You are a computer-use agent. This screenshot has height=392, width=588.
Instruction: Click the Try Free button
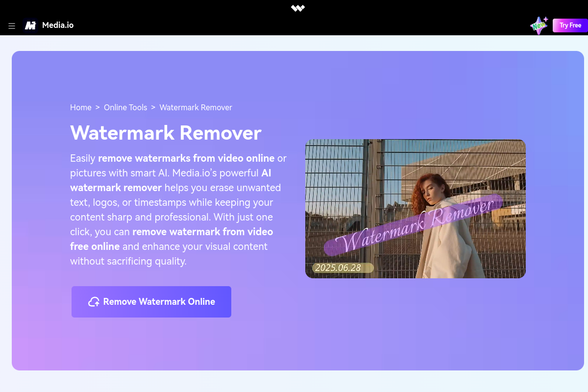pyautogui.click(x=570, y=25)
